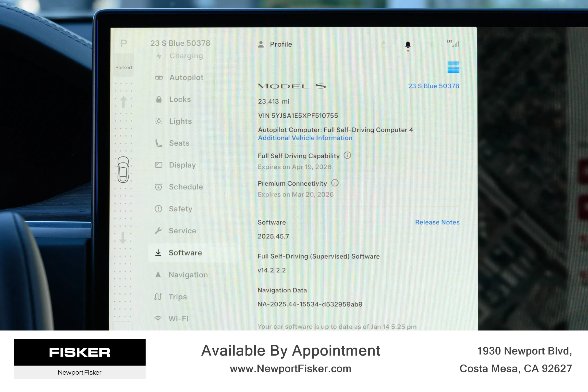The height and width of the screenshot is (392, 588).
Task: Tap the blue striped vehicle badge icon
Action: click(453, 67)
